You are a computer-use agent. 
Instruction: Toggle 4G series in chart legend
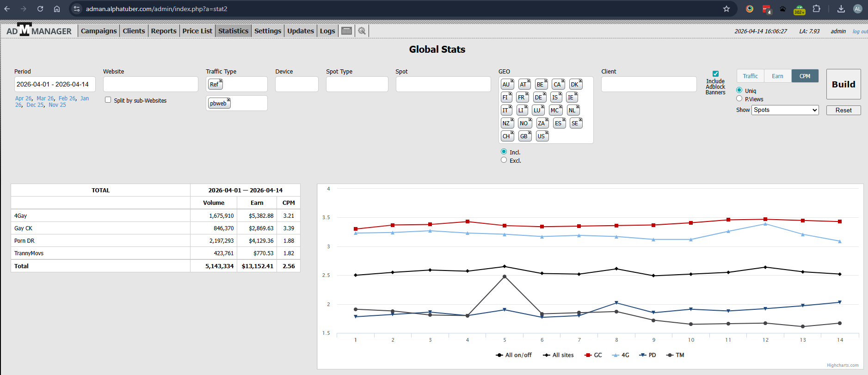point(621,355)
